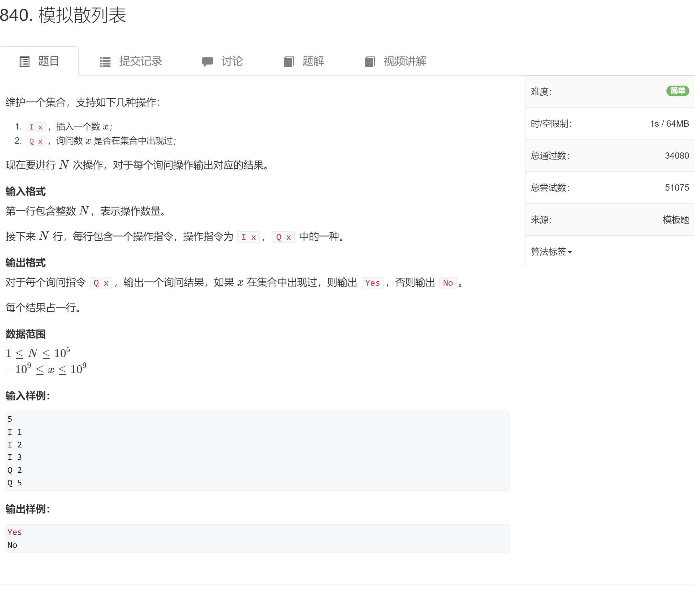Screen dimensions: 700x592
Task: Click the No output badge in description
Action: coord(448,283)
